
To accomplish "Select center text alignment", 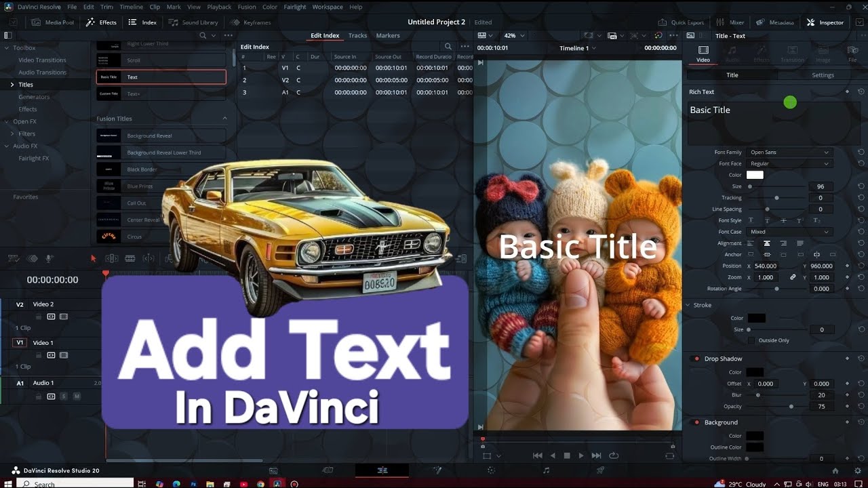I will coord(767,243).
